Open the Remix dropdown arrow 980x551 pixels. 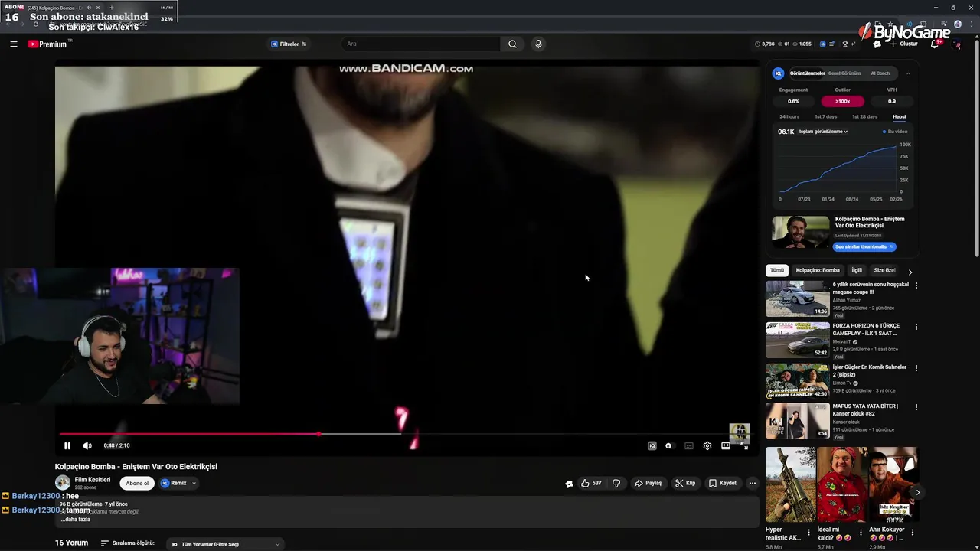pyautogui.click(x=194, y=483)
